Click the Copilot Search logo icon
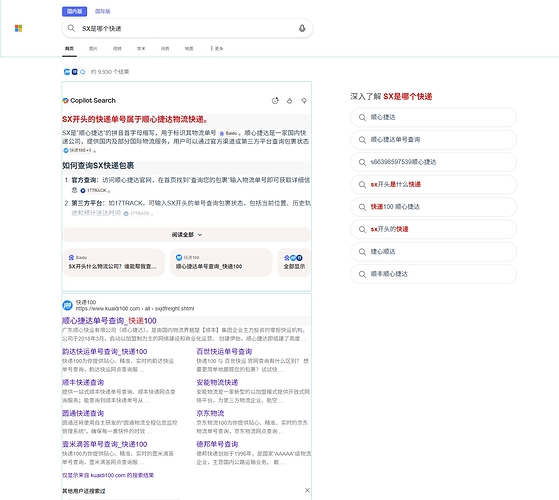Viewport: 559px width, 500px height. tap(66, 100)
